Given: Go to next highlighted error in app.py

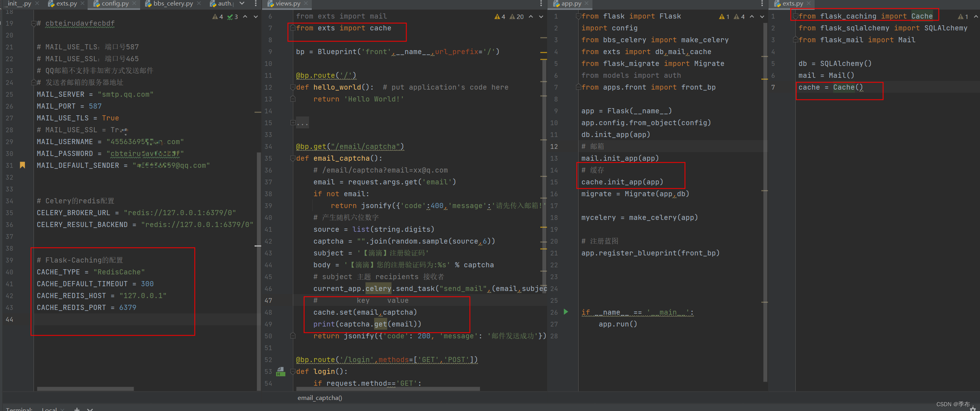Looking at the screenshot, I should point(762,17).
